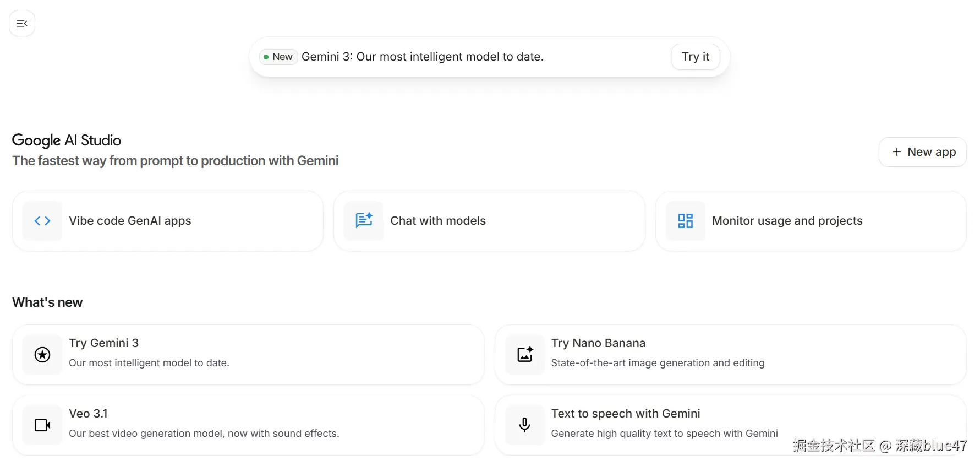Open Text to speech with Gemini title
The image size is (980, 466).
[x=626, y=414]
